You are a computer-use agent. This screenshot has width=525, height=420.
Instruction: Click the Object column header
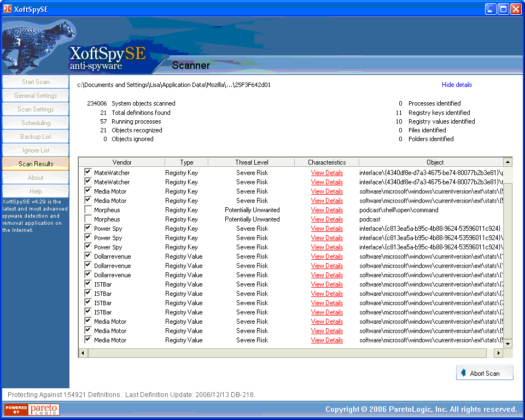click(431, 162)
